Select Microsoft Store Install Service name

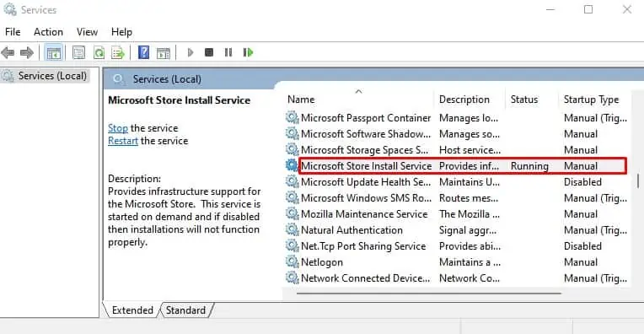click(x=367, y=166)
